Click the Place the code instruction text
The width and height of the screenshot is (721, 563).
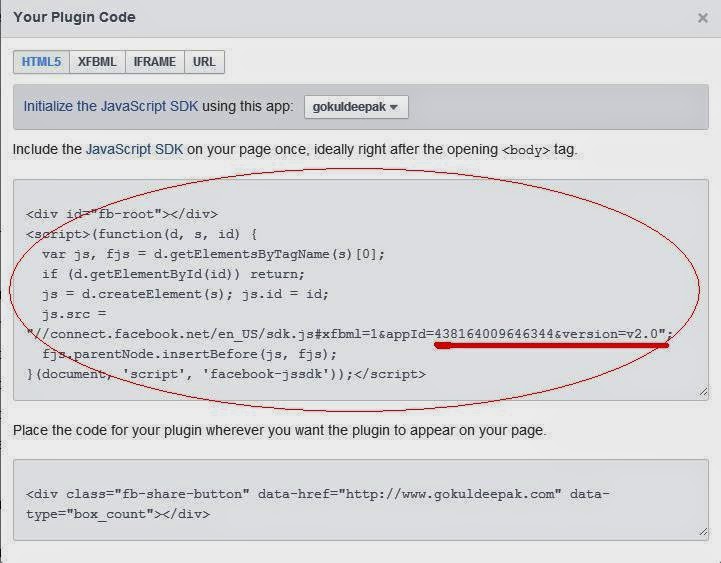(280, 431)
